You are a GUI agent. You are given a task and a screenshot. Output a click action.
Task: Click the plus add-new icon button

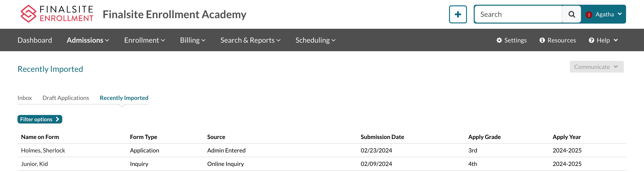(458, 15)
